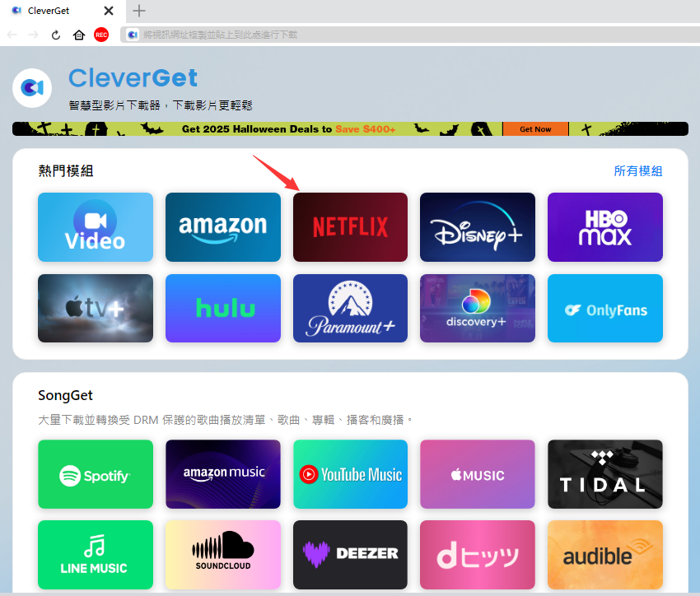Open the Paramount+ module tile
Image resolution: width=700 pixels, height=596 pixels.
[351, 308]
